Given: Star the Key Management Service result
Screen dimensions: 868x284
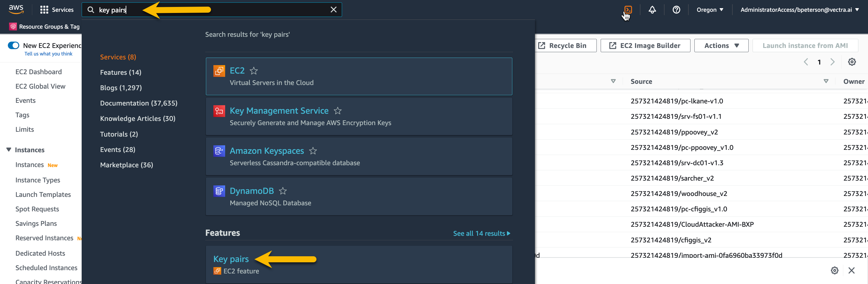Looking at the screenshot, I should 337,111.
